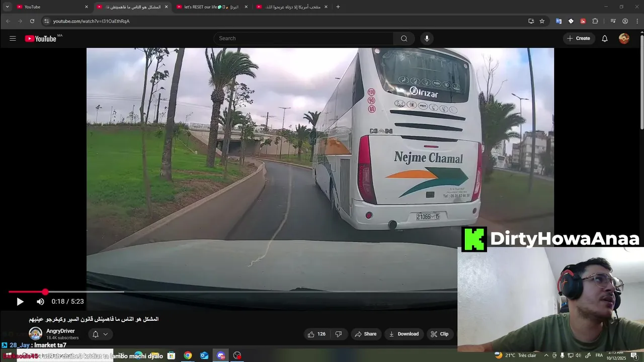
Task: Open the weather widget showing 21°C
Action: (x=515, y=355)
